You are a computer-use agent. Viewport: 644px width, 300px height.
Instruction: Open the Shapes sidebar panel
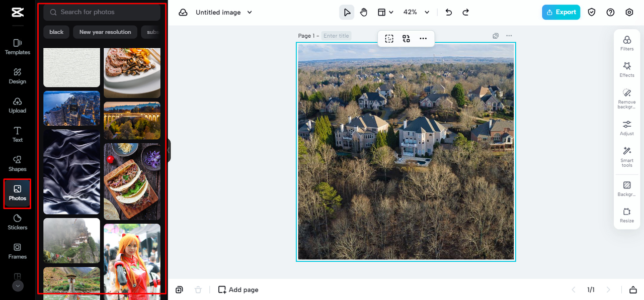click(x=17, y=163)
